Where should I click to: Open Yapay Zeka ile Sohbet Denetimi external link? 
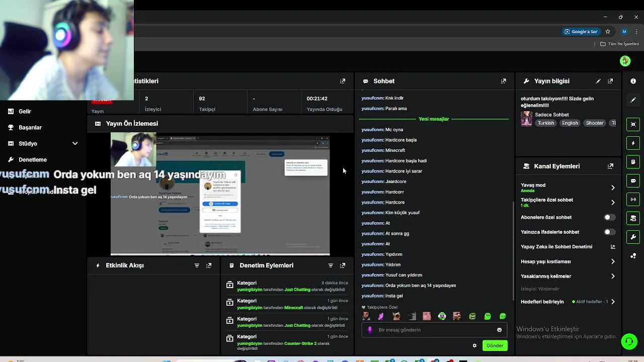pos(613,247)
